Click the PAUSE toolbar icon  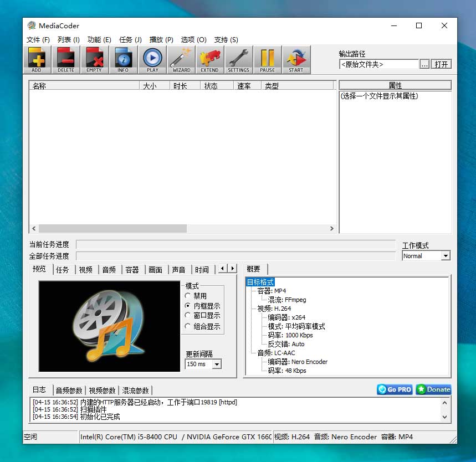click(x=268, y=60)
